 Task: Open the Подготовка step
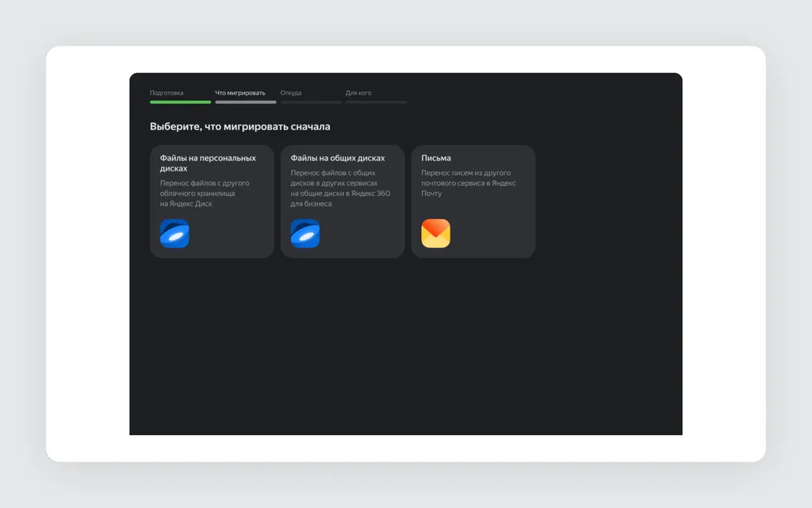tap(167, 93)
